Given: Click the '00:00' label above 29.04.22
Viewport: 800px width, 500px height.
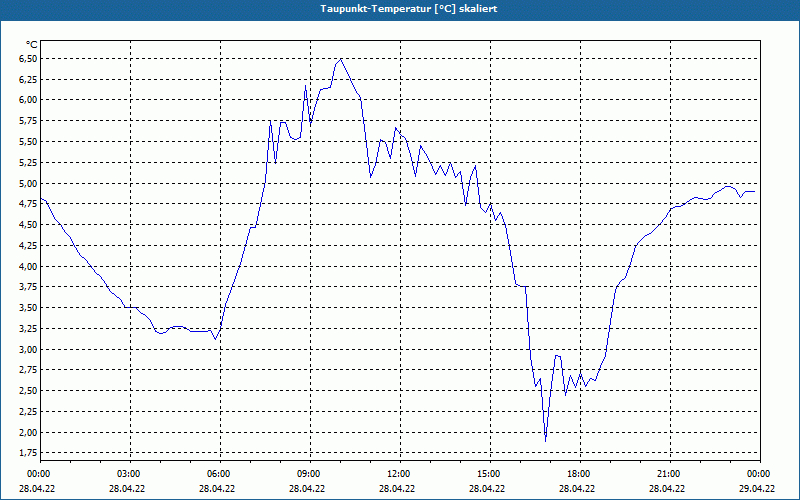Looking at the screenshot, I should click(760, 474).
